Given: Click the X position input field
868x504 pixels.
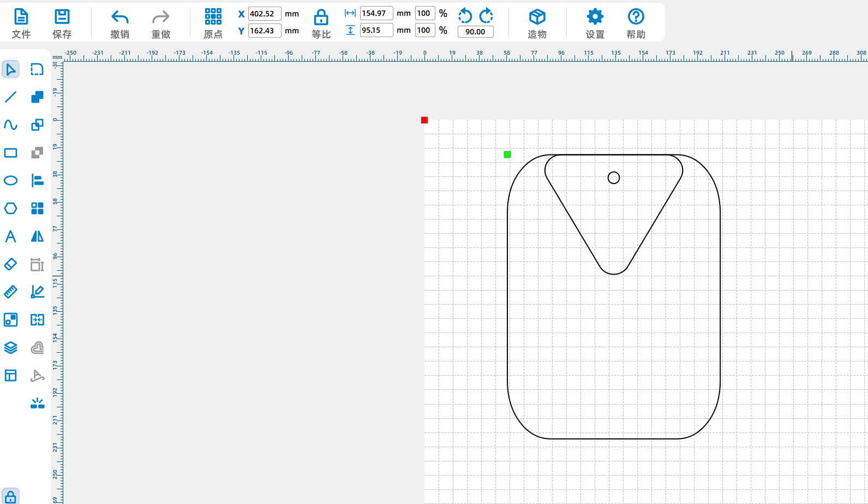Looking at the screenshot, I should coord(265,14).
